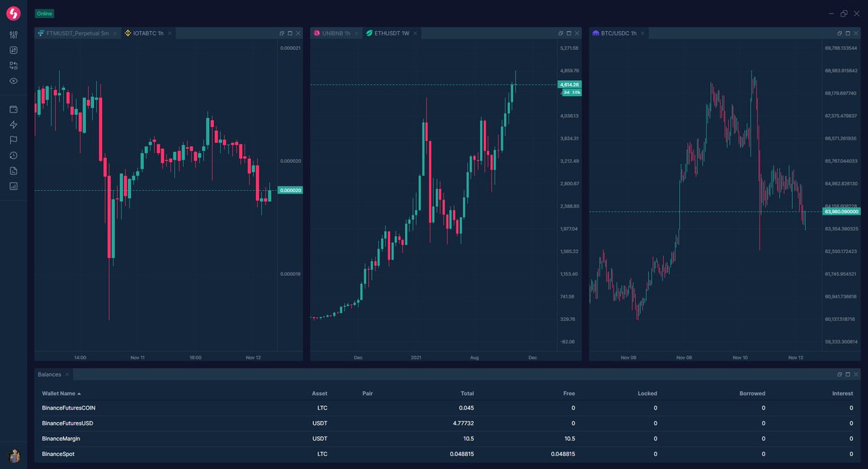This screenshot has width=868, height=469.
Task: Click the BTC/USDC price label 63,980
Action: [x=841, y=211]
